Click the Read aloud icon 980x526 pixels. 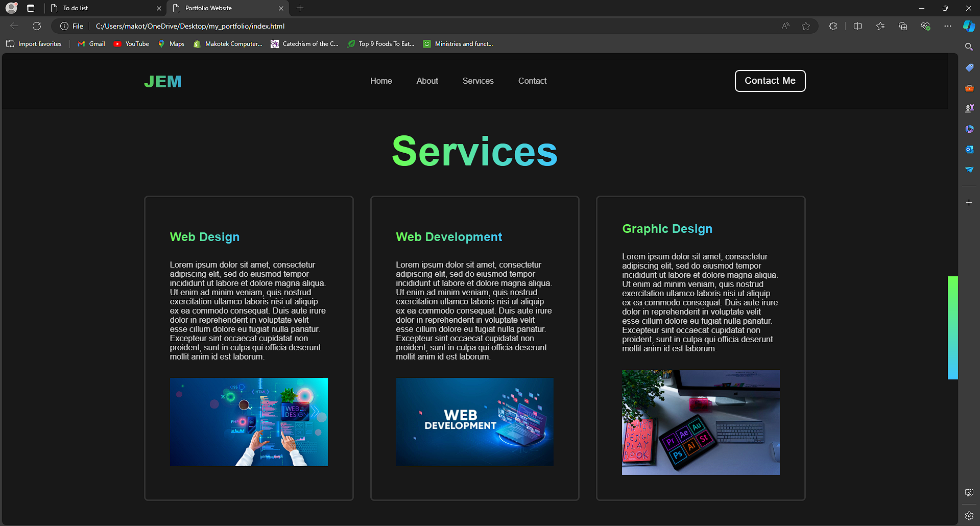pos(785,26)
